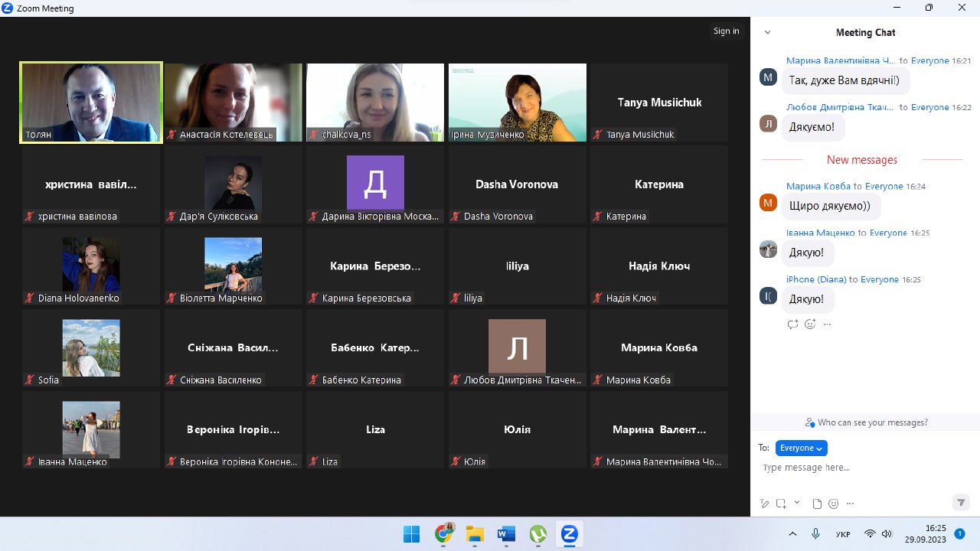This screenshot has height=551, width=980.
Task: Click the screenshot capture icon in chat
Action: tap(781, 504)
